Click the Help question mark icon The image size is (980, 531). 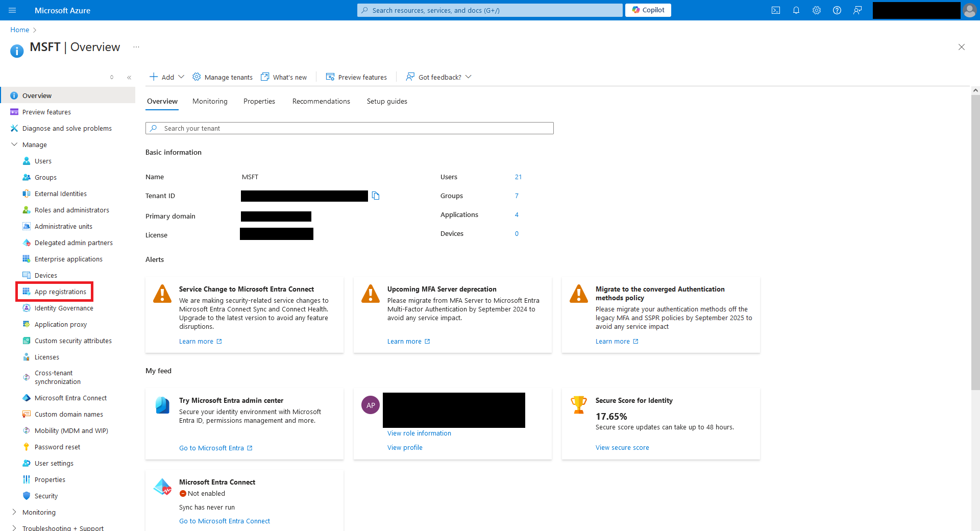837,10
